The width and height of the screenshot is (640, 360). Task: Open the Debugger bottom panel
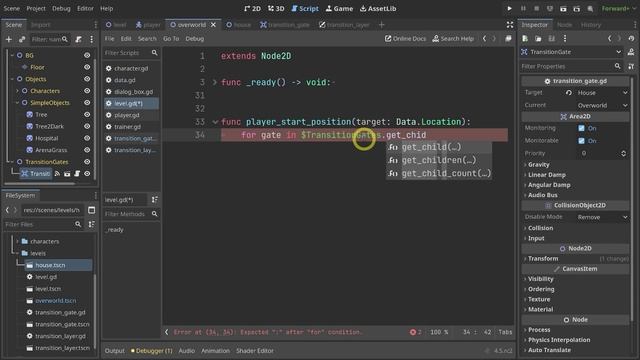pos(151,351)
